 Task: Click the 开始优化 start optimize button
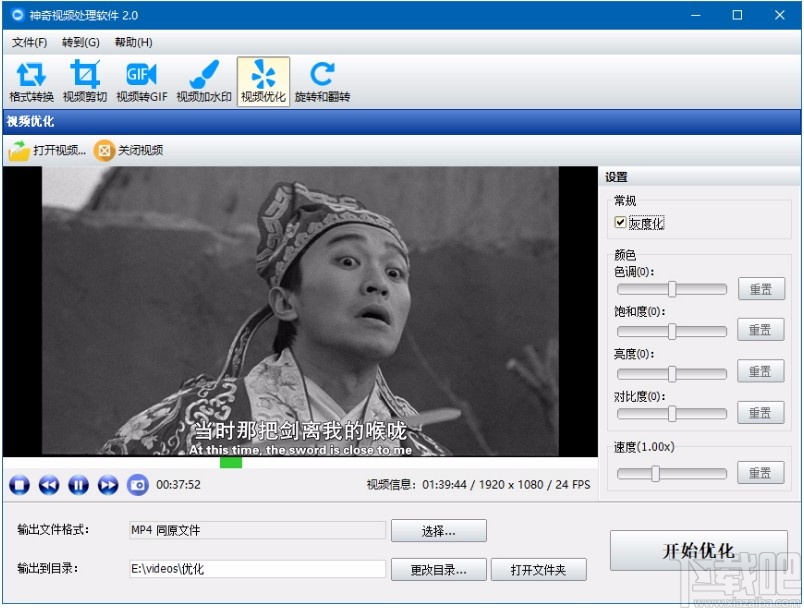(698, 551)
